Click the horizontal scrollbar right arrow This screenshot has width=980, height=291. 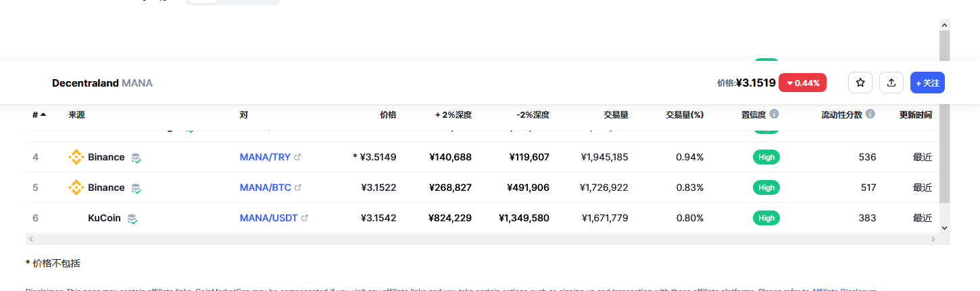(933, 240)
